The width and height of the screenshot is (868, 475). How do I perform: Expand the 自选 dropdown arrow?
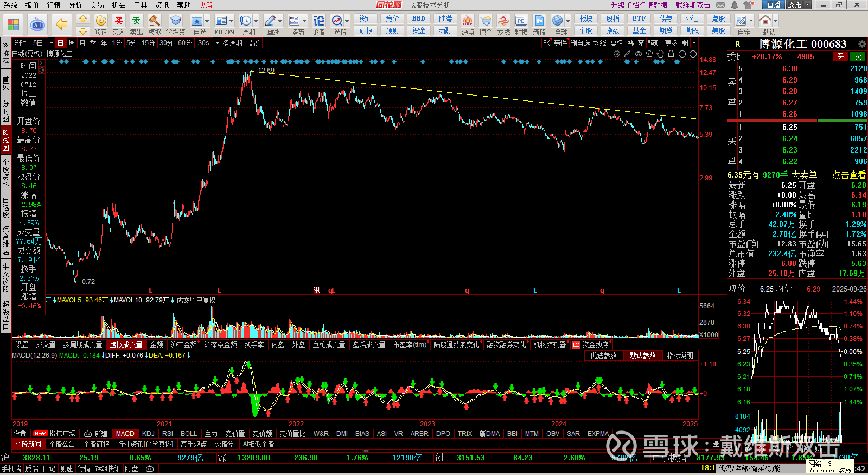(206, 21)
